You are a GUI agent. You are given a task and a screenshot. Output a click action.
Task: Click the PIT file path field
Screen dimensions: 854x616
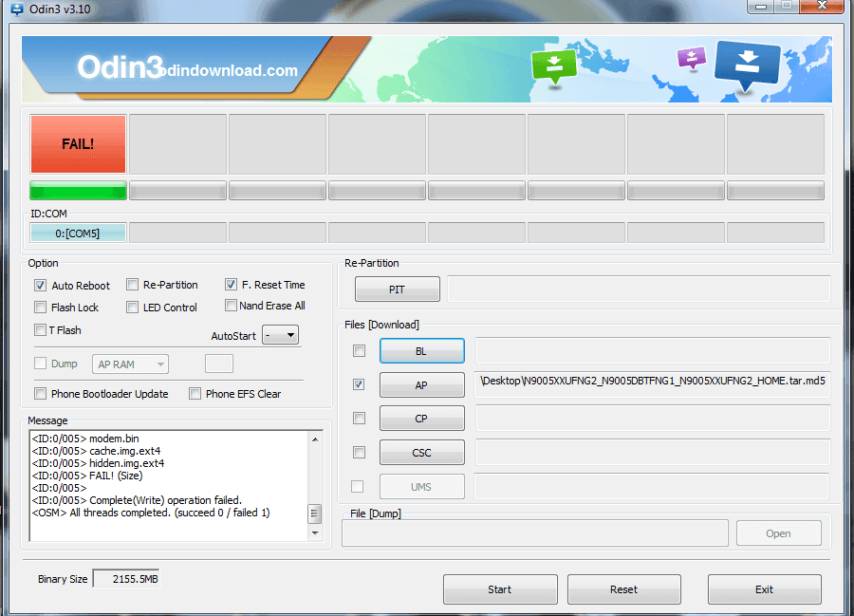(x=639, y=289)
